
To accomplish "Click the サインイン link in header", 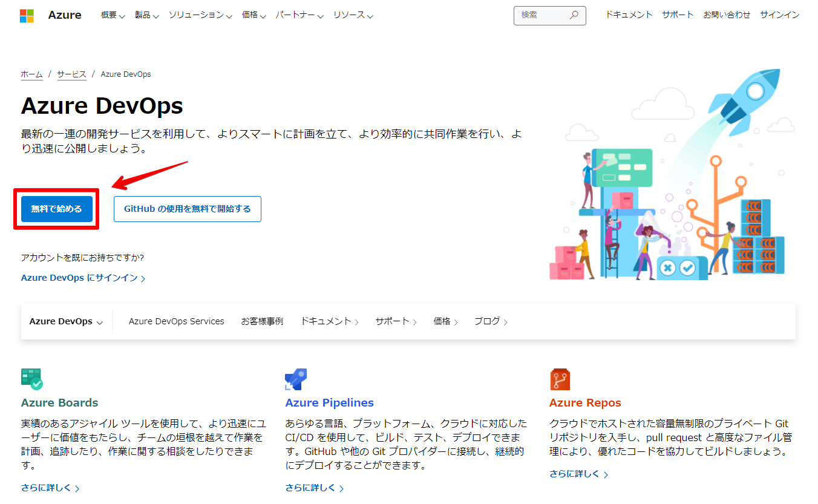I will [x=779, y=15].
